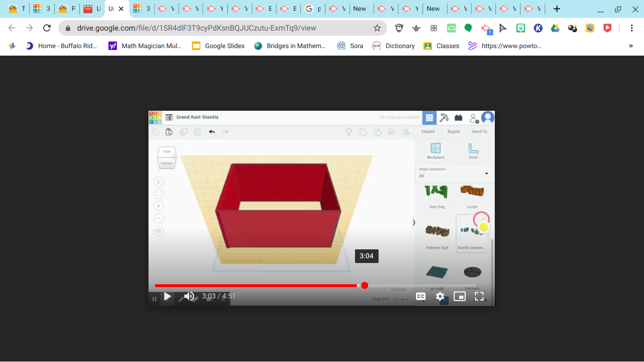Click the design name Grand Kasi-Stantia
Viewport: 644px width, 362px height.
pyautogui.click(x=197, y=117)
